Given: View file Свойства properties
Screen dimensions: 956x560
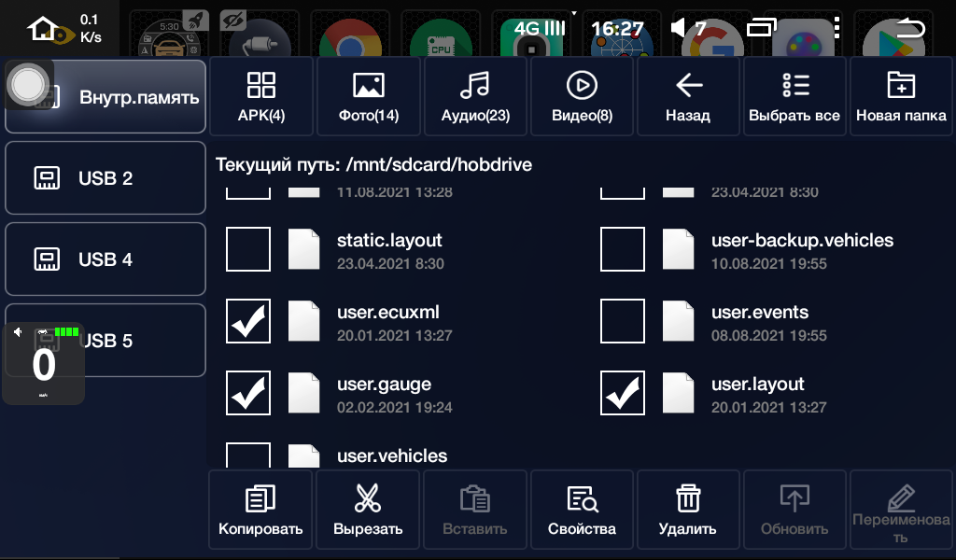Looking at the screenshot, I should tap(582, 510).
